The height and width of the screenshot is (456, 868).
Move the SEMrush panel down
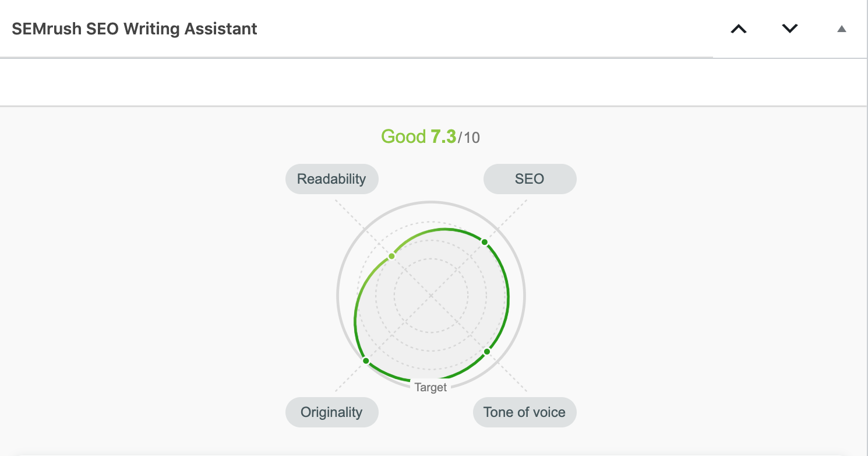tap(790, 29)
